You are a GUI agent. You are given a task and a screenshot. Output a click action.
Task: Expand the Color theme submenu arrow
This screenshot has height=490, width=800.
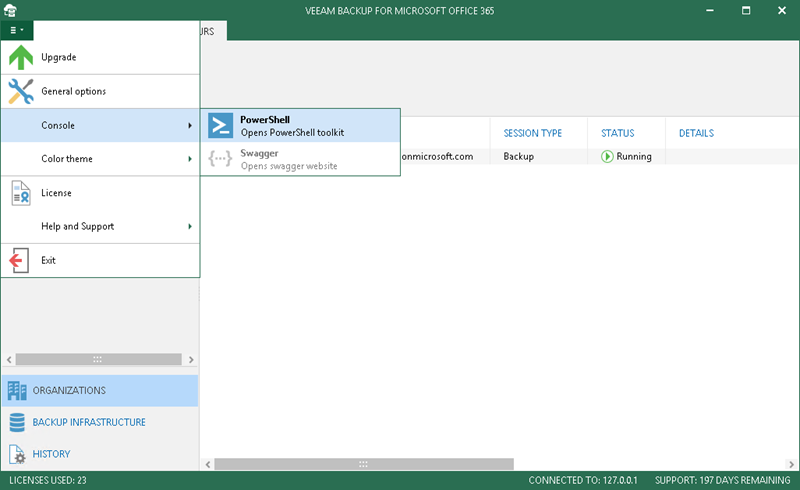click(x=190, y=159)
